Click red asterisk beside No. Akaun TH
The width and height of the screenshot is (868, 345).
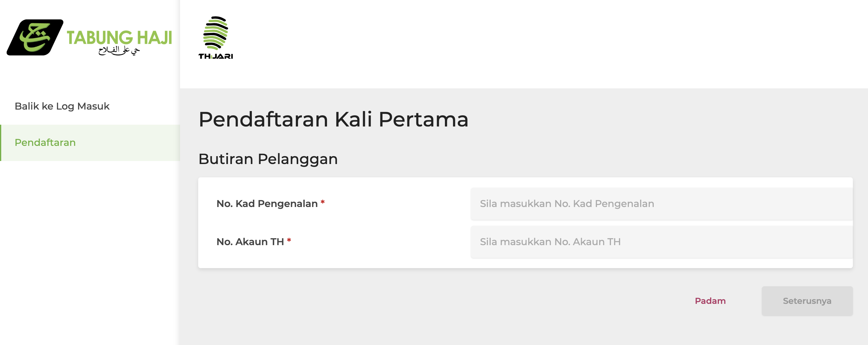(x=289, y=240)
